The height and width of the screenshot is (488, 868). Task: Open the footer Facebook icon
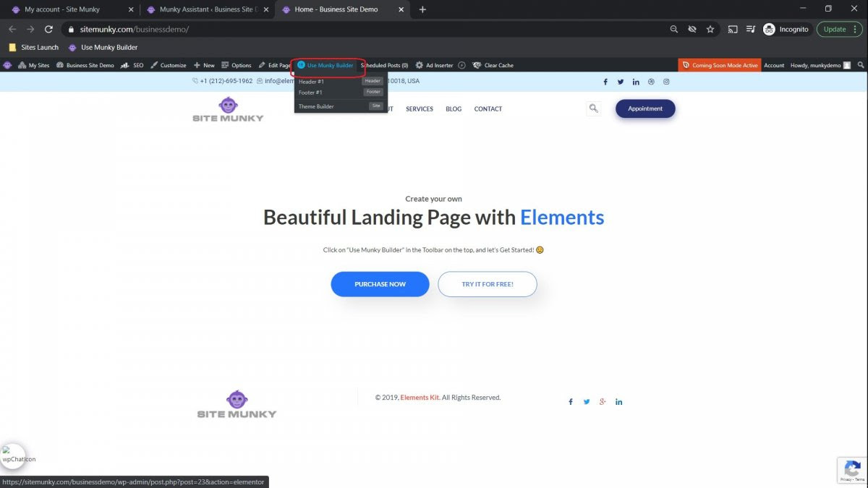click(571, 402)
